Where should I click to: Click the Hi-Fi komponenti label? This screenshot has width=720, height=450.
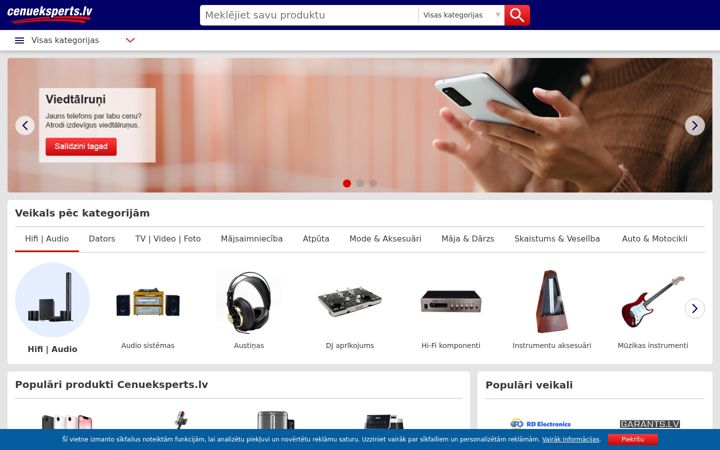point(451,346)
